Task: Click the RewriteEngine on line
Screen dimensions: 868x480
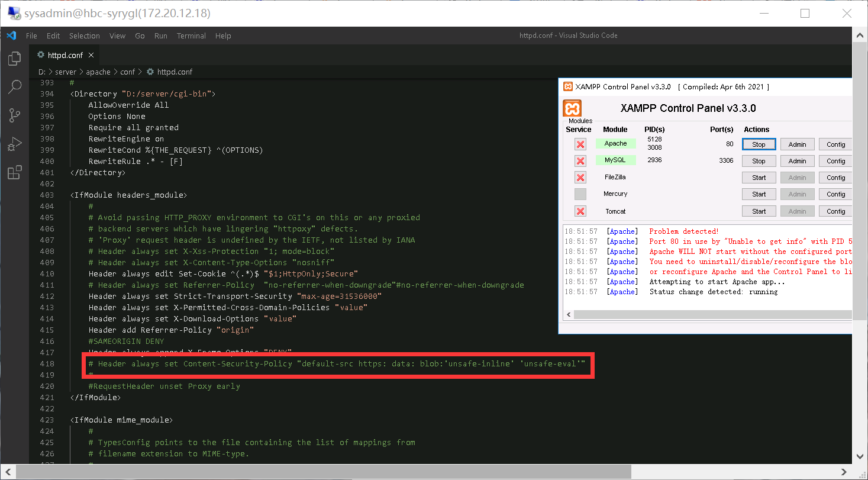Action: point(127,138)
